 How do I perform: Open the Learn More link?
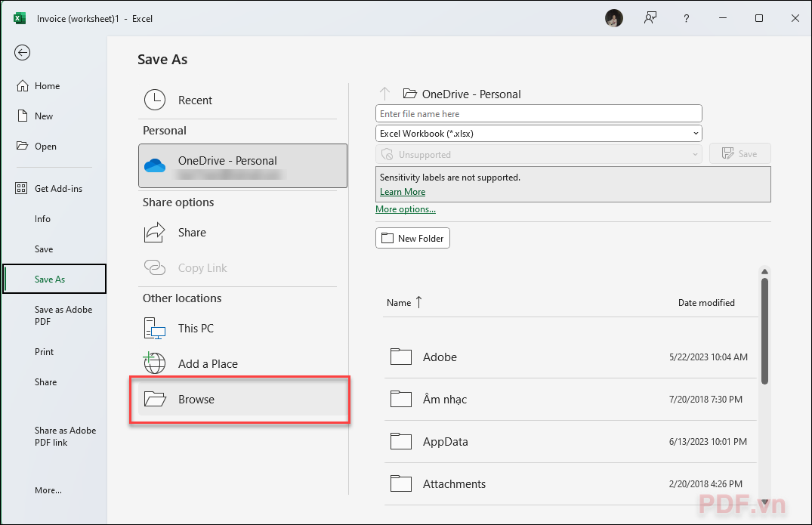point(403,192)
